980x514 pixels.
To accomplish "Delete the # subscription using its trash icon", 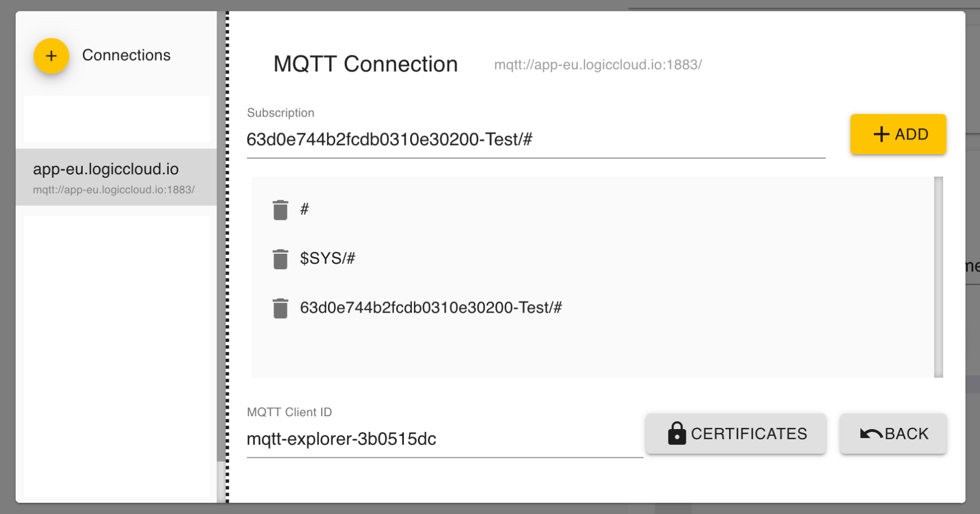I will [280, 209].
